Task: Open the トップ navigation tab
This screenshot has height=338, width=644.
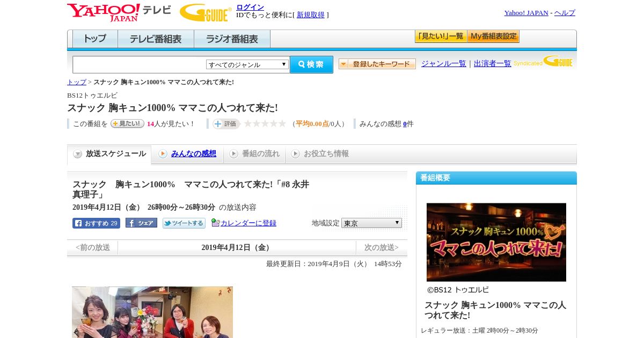Action: [x=95, y=39]
